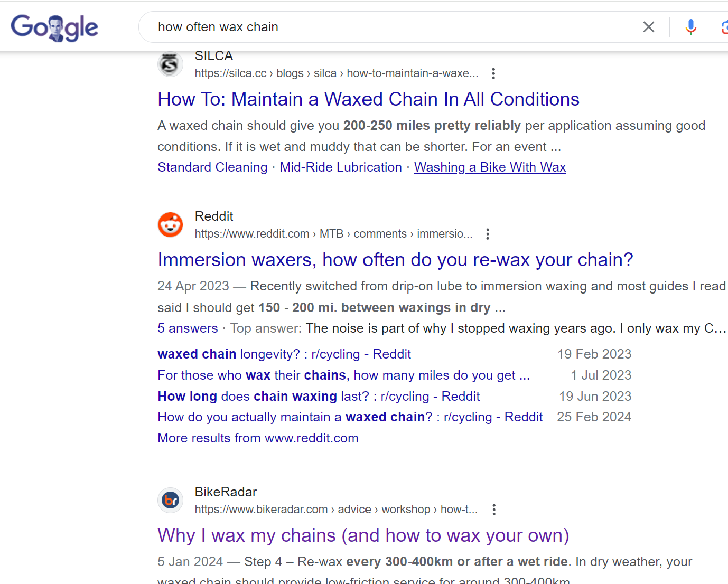Open search by image (Lens) icon

click(724, 27)
